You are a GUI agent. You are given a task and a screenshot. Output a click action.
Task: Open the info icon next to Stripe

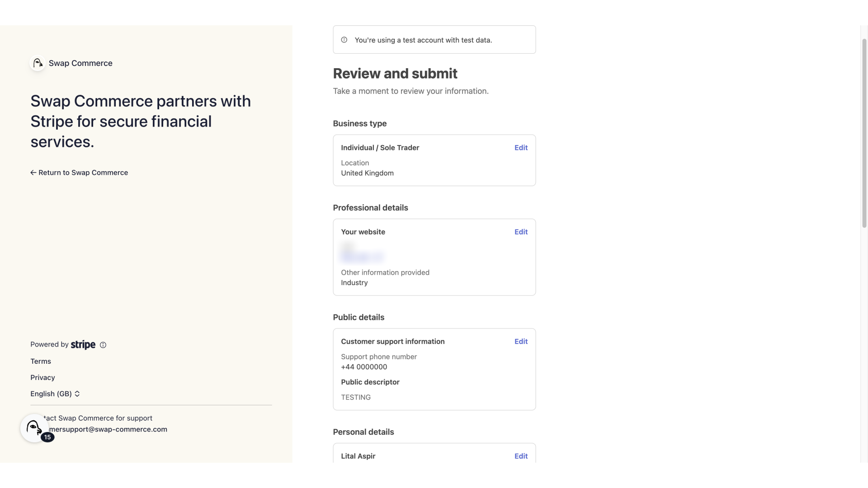[x=103, y=345]
